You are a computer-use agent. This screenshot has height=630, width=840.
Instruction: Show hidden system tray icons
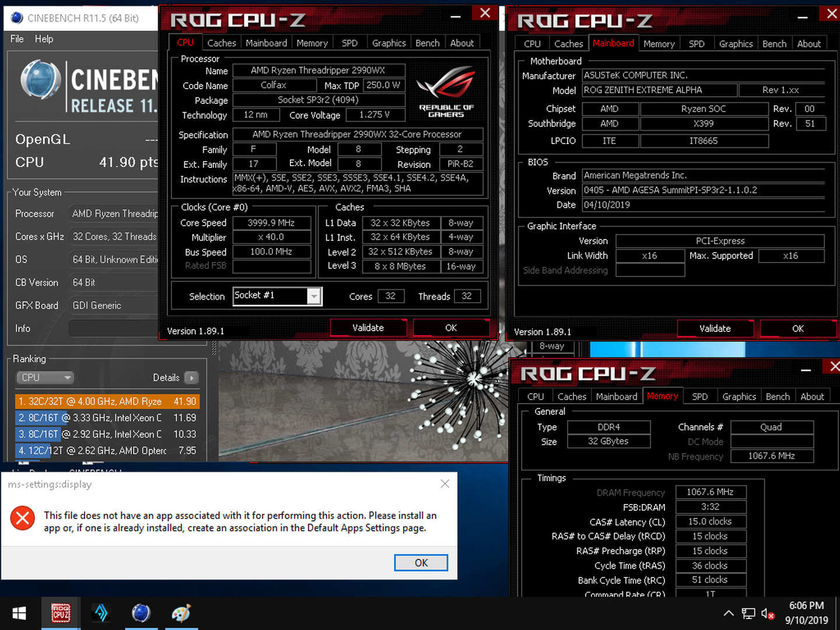729,613
